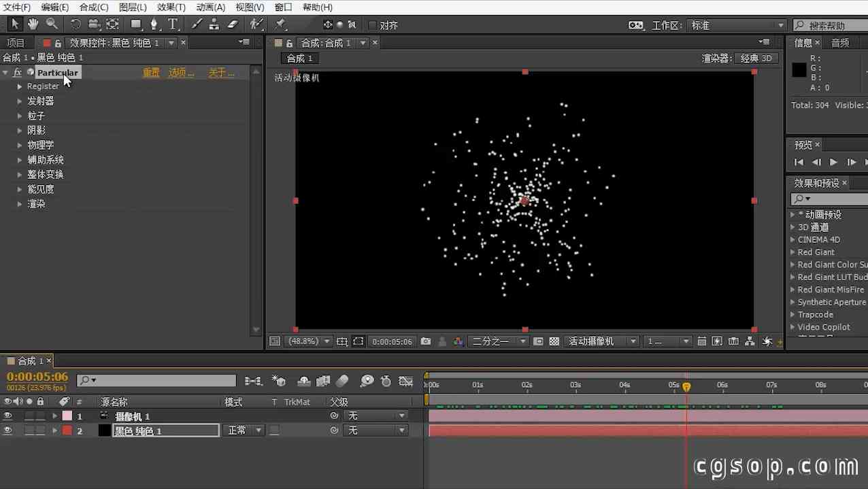Toggle visibility of 黑色 纯色 1 layer
The height and width of the screenshot is (489, 868).
(7, 431)
